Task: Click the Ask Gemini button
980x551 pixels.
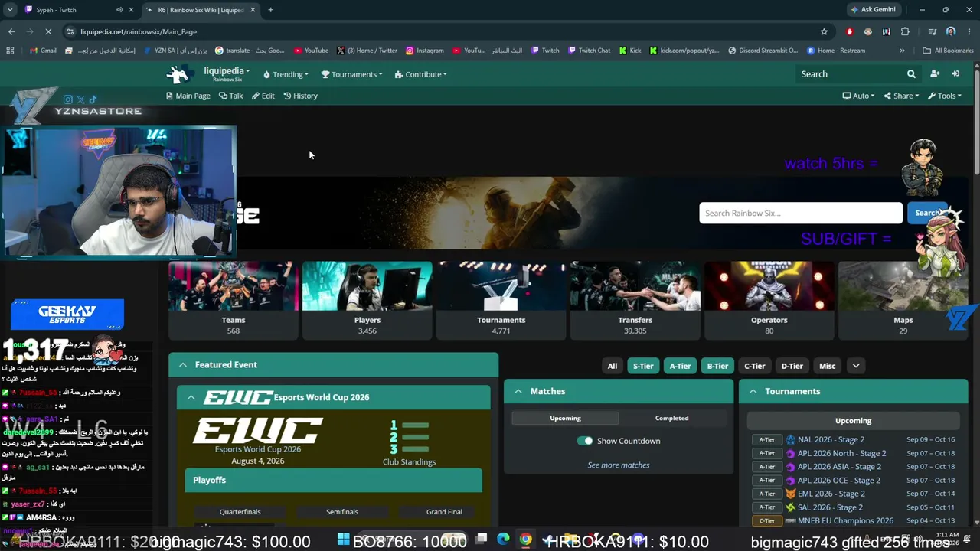Action: 873,10
